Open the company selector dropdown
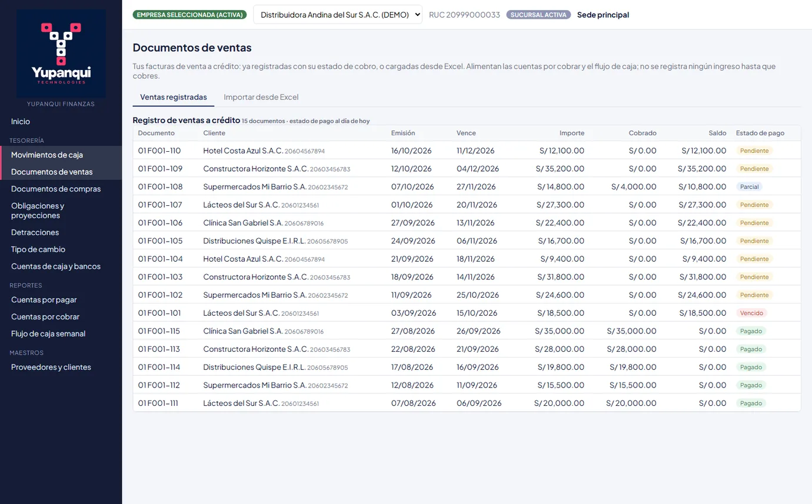This screenshot has width=812, height=504. pyautogui.click(x=338, y=15)
